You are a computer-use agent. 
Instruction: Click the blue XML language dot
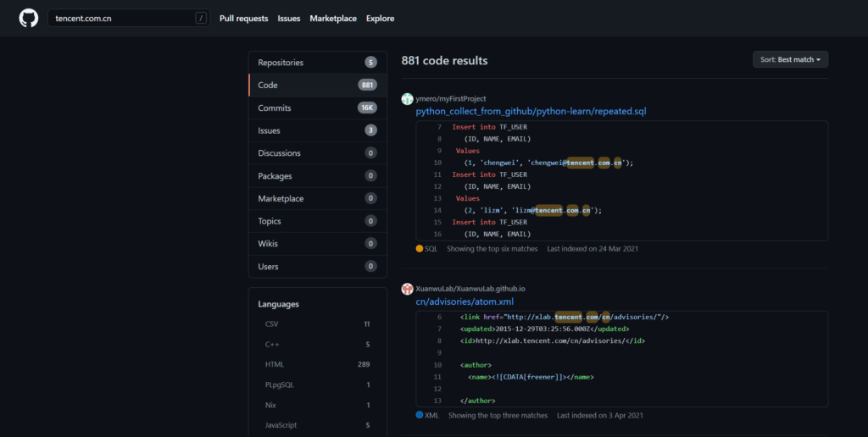coord(420,415)
